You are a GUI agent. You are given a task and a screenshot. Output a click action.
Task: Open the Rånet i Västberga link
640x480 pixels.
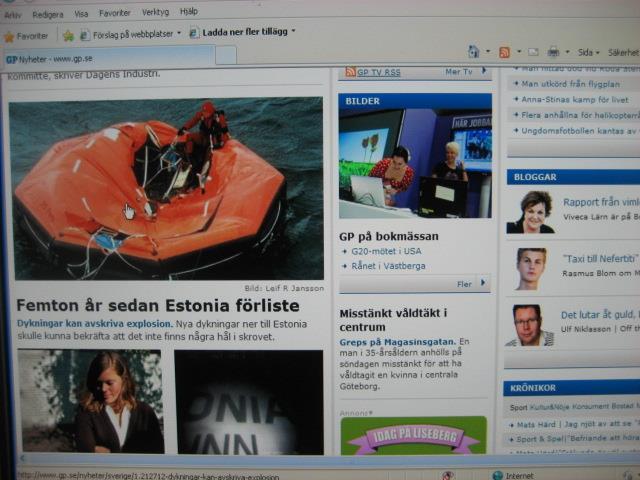pos(388,266)
